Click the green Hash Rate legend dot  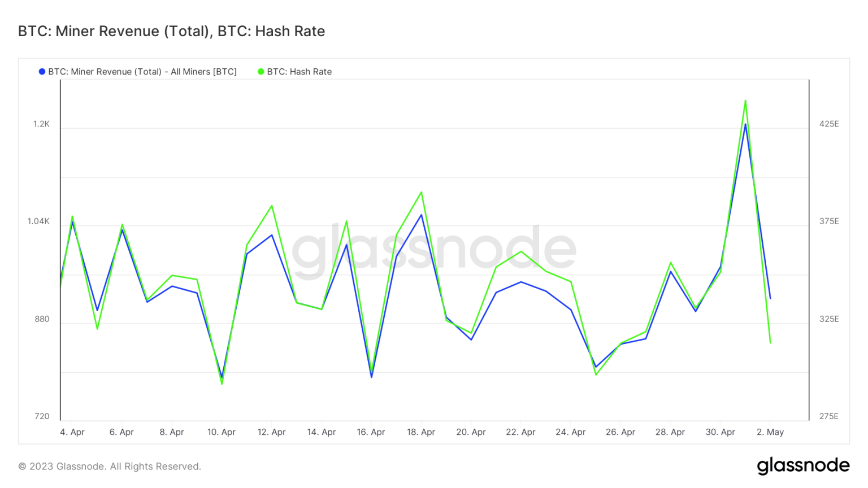[261, 72]
